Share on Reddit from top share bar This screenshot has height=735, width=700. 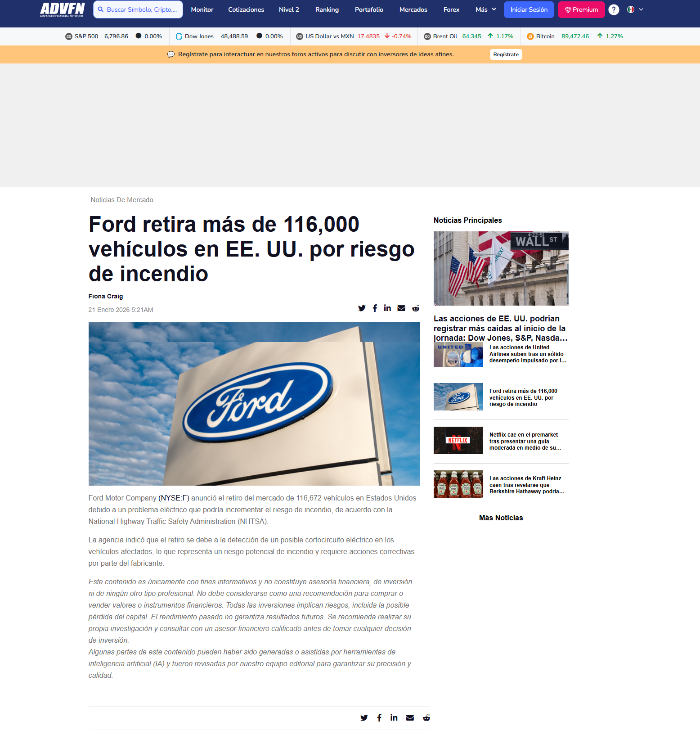[416, 308]
